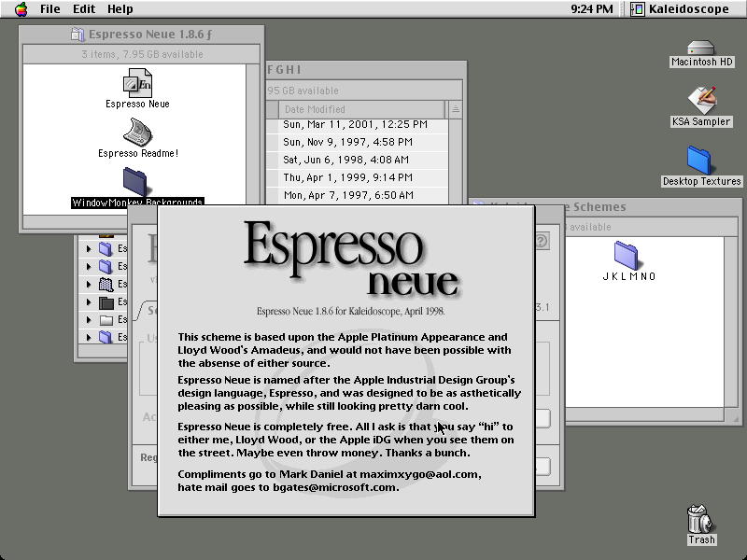Click the dotted-pattern icon in the list

106,285
